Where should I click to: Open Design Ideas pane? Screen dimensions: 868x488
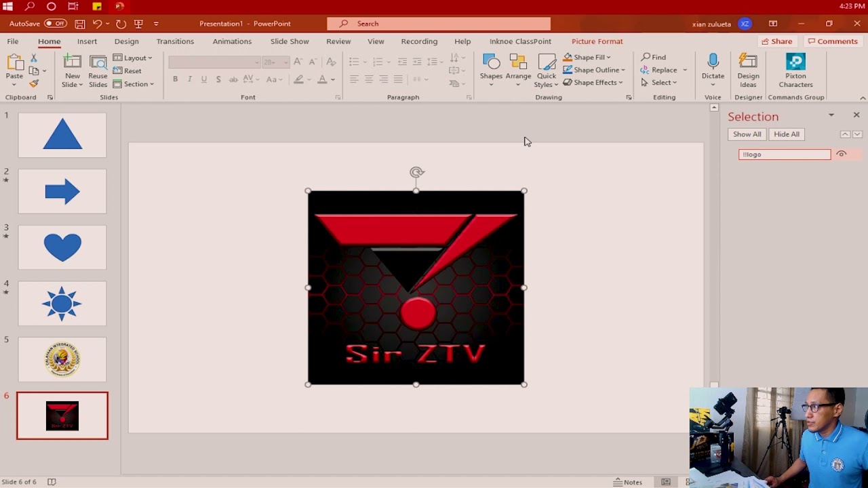point(748,70)
